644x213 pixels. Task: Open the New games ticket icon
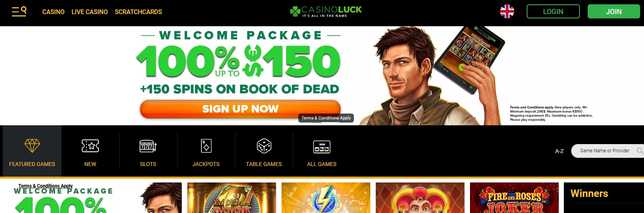click(x=90, y=146)
